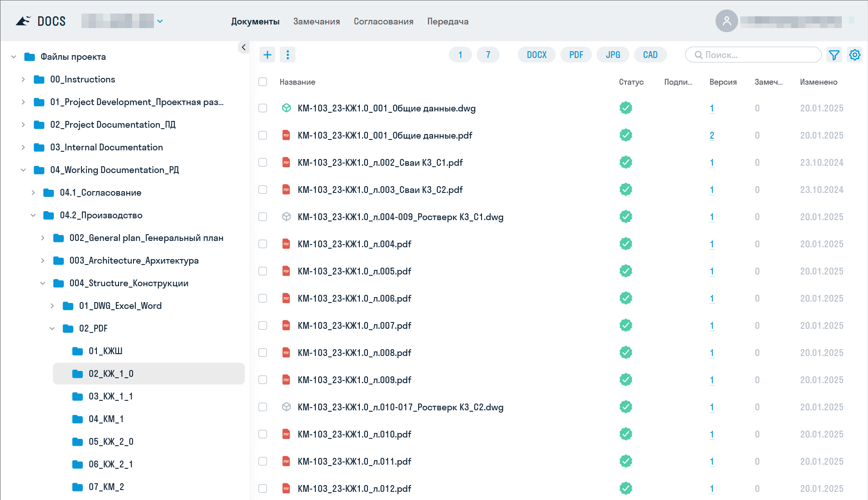This screenshot has height=500, width=868.
Task: Open the project selector dropdown arrow
Action: [x=160, y=21]
